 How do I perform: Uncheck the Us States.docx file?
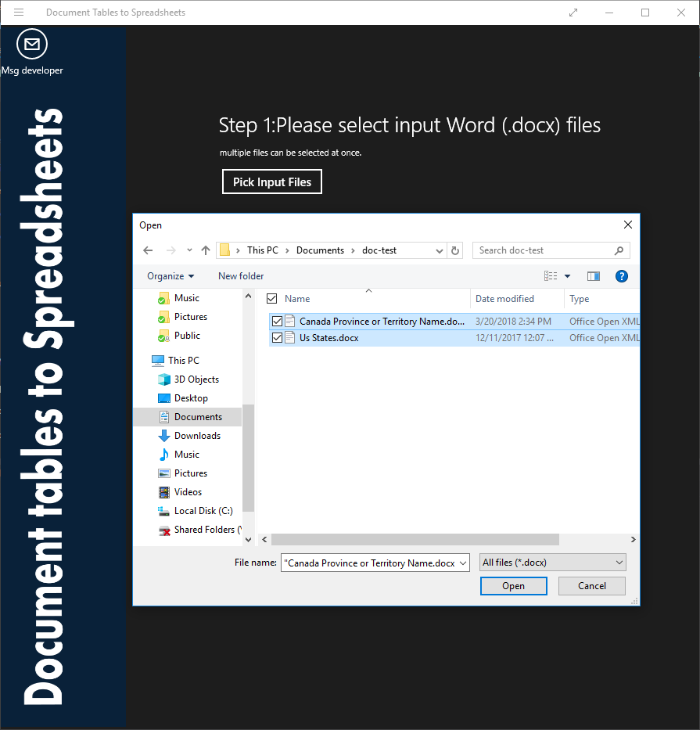pos(276,338)
